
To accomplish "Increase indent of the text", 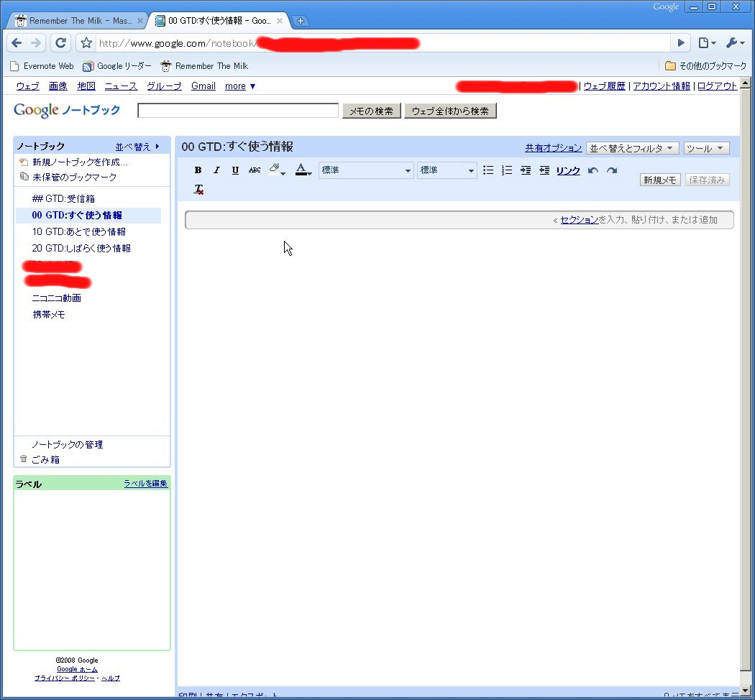I will coord(526,170).
